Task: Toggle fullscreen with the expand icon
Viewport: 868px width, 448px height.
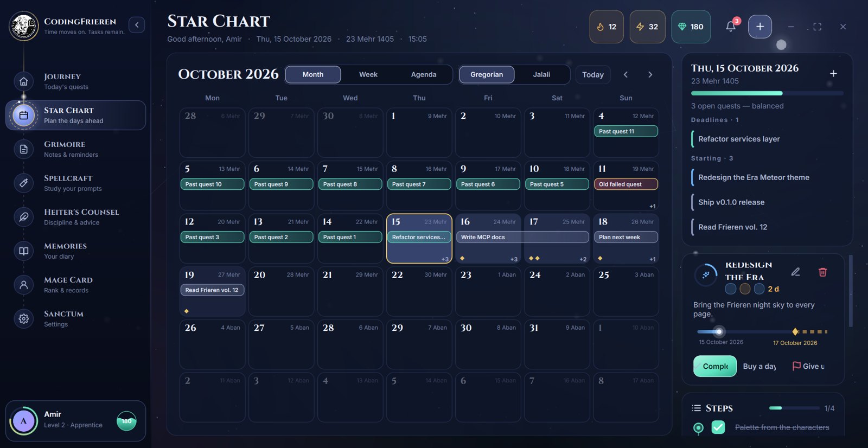Action: (x=817, y=27)
